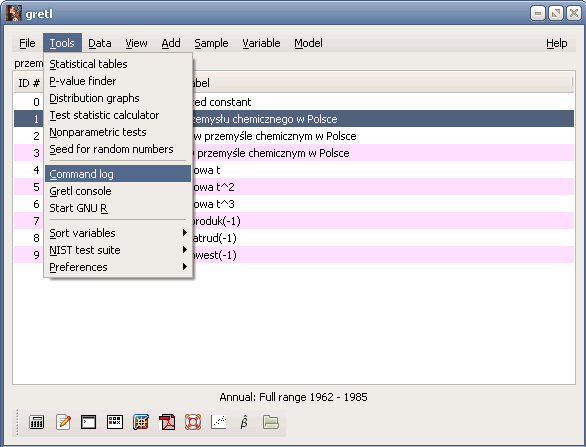
Task: Select variable row with ID 0
Action: click(294, 102)
